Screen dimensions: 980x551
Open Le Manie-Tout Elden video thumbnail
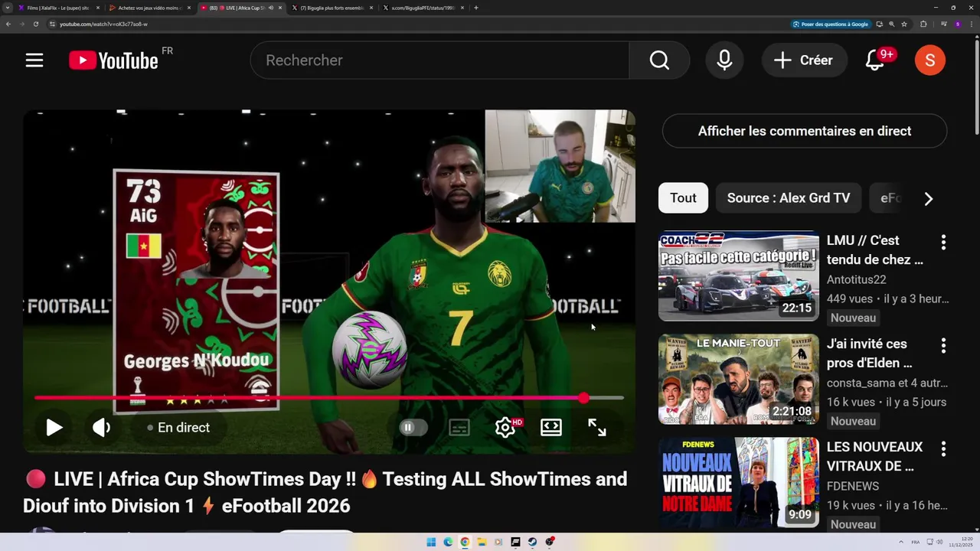739,379
